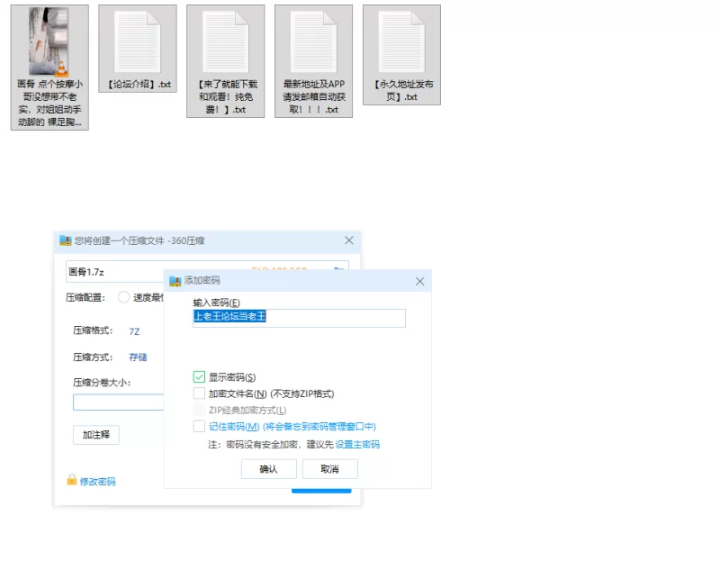This screenshot has height=588, width=720.
Task: Enable the 加密文件名 checkbox
Action: tap(199, 394)
